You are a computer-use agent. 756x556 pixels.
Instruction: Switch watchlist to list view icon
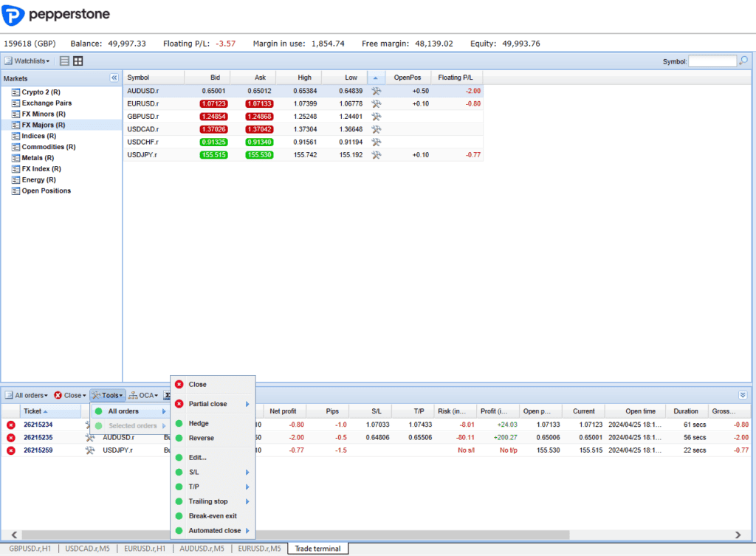point(64,61)
